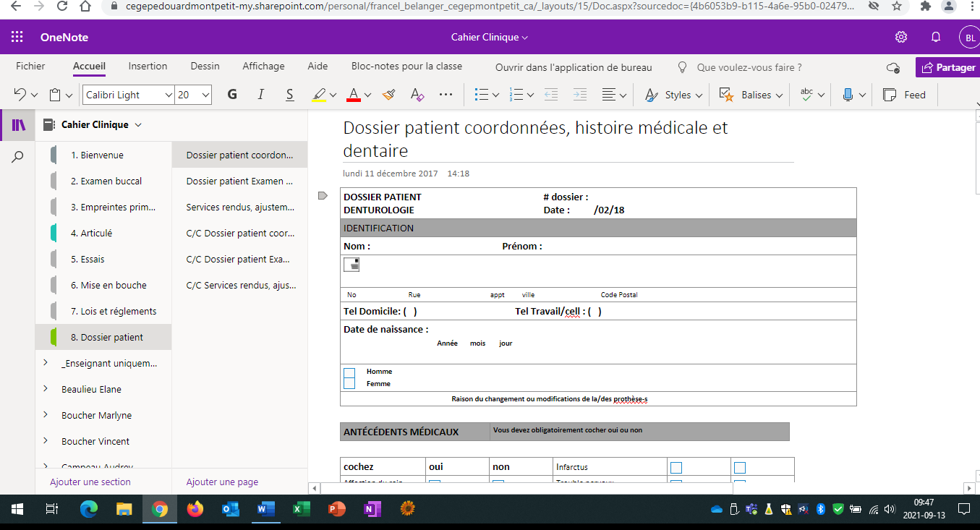Start dictation with the microphone
Image resolution: width=980 pixels, height=530 pixels.
(x=848, y=95)
